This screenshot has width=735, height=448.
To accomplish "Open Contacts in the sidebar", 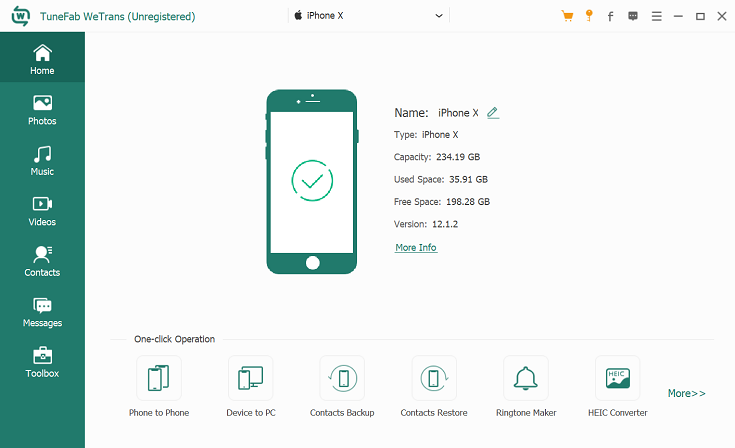I will pyautogui.click(x=42, y=261).
